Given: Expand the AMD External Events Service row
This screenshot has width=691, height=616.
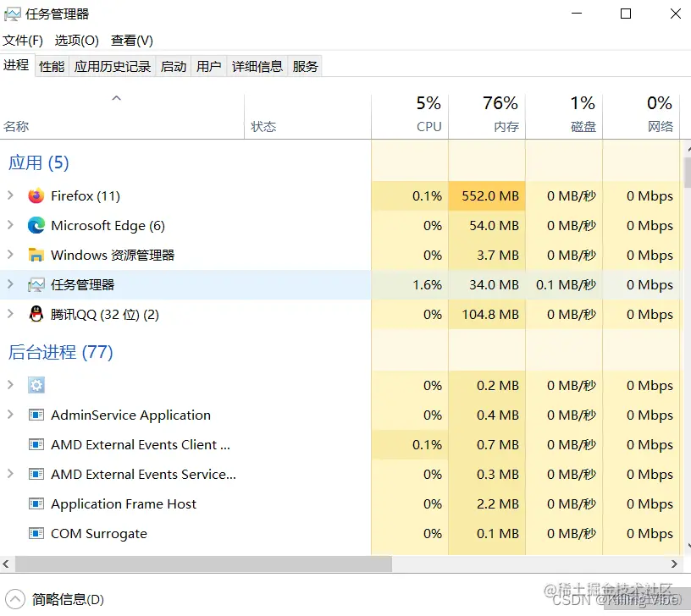Looking at the screenshot, I should (10, 474).
